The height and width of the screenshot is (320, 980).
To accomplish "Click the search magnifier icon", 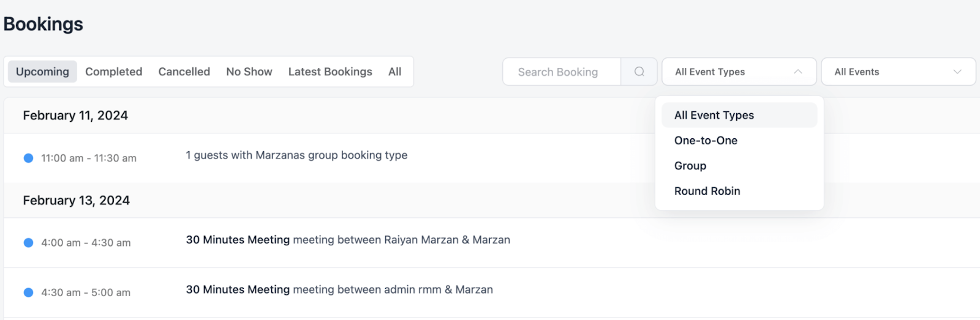I will (x=639, y=72).
